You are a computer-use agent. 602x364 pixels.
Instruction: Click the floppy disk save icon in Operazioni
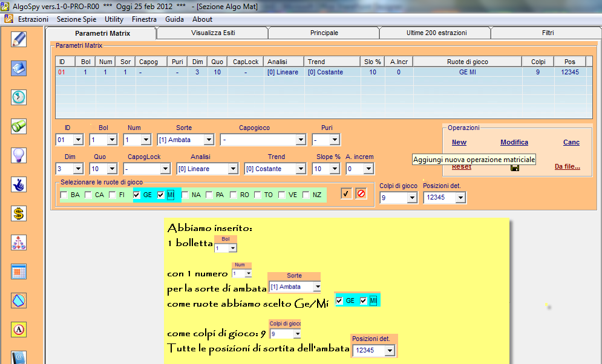tap(515, 167)
